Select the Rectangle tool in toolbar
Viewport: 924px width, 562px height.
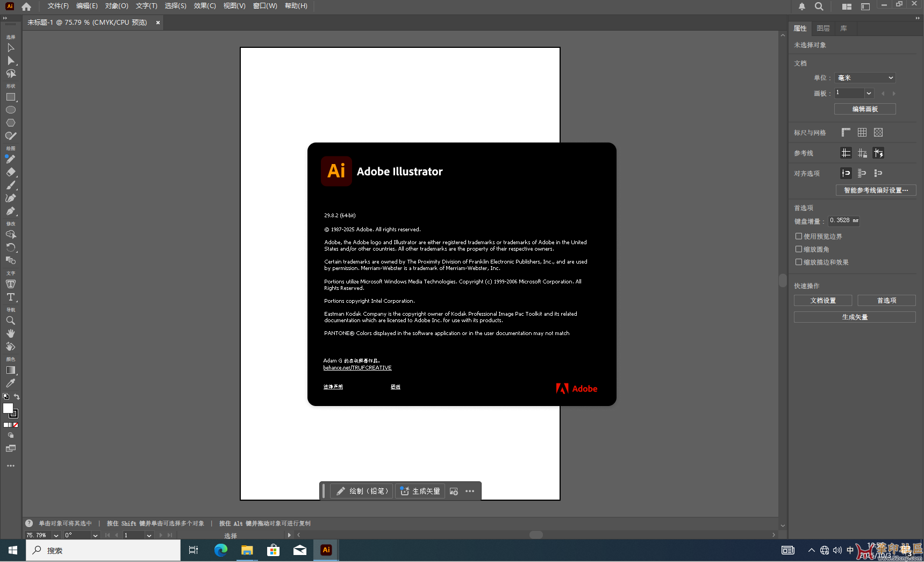tap(10, 97)
